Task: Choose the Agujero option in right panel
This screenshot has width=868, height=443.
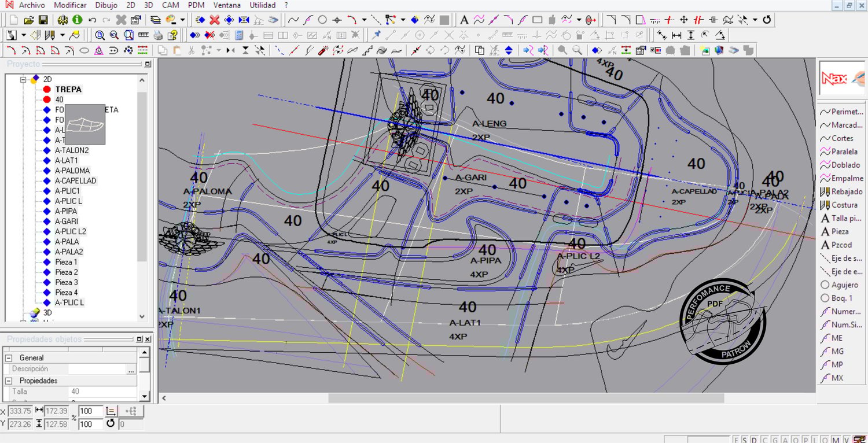Action: pos(844,285)
